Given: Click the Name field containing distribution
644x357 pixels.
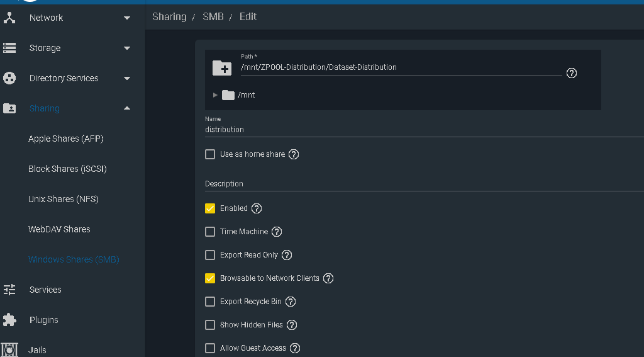Looking at the screenshot, I should pos(425,130).
